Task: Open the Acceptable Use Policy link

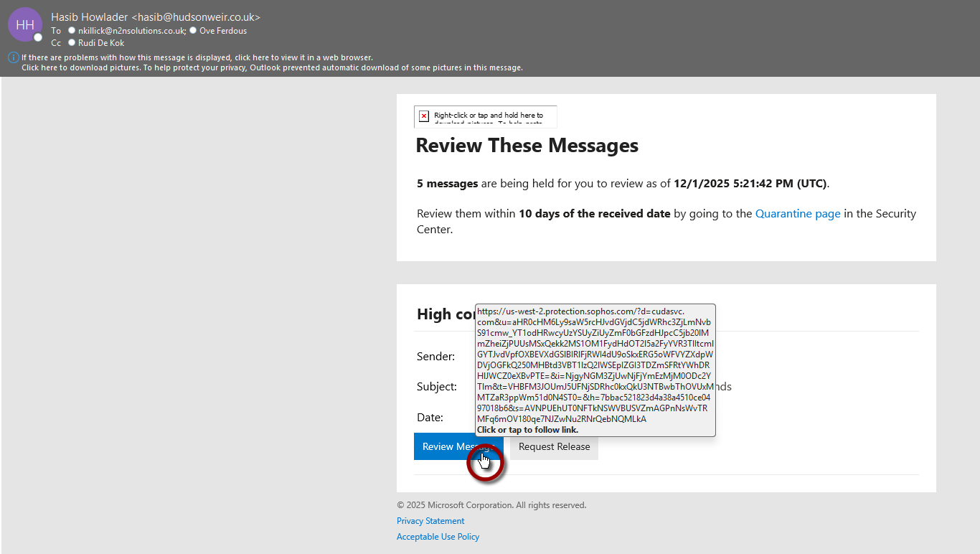Action: tap(438, 537)
